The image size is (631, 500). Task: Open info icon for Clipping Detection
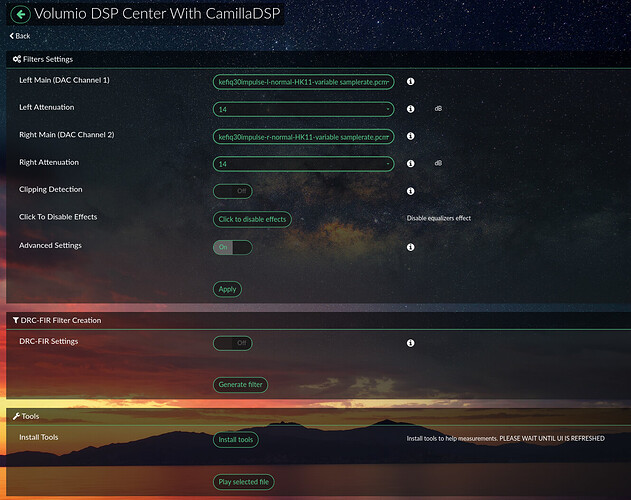[410, 191]
